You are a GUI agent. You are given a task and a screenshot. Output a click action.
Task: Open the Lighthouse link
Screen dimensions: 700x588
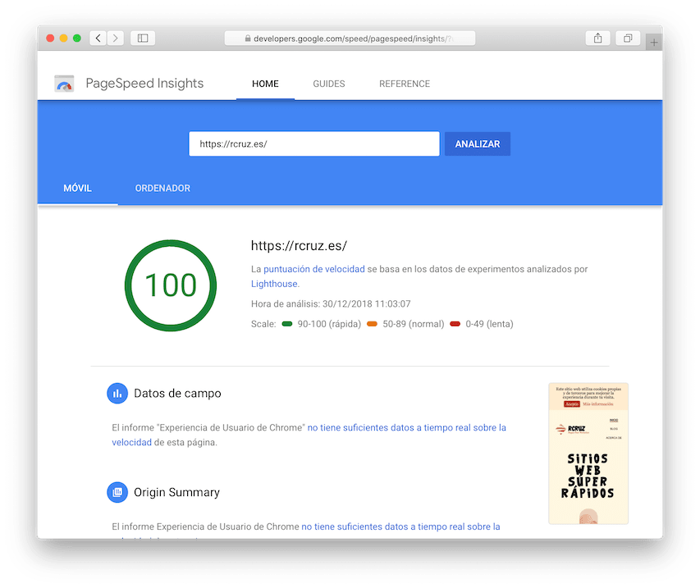274,284
